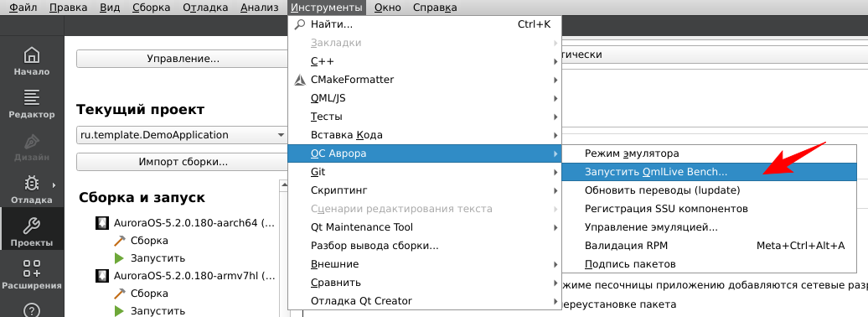
Task: Expand the Git submenu
Action: tap(425, 172)
